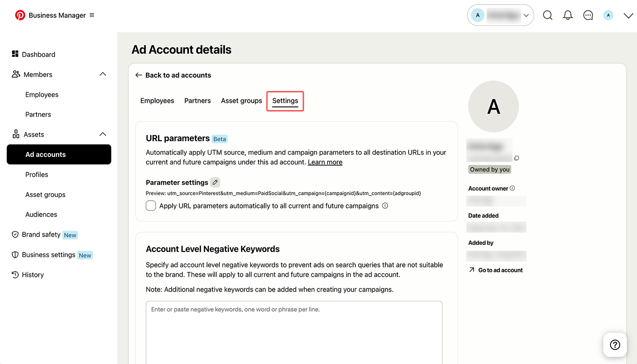
Task: Enable Apply URL parameters automatically checkbox
Action: [x=151, y=206]
